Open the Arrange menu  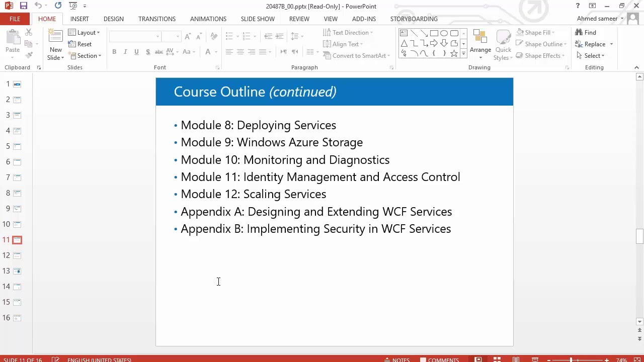pyautogui.click(x=480, y=45)
